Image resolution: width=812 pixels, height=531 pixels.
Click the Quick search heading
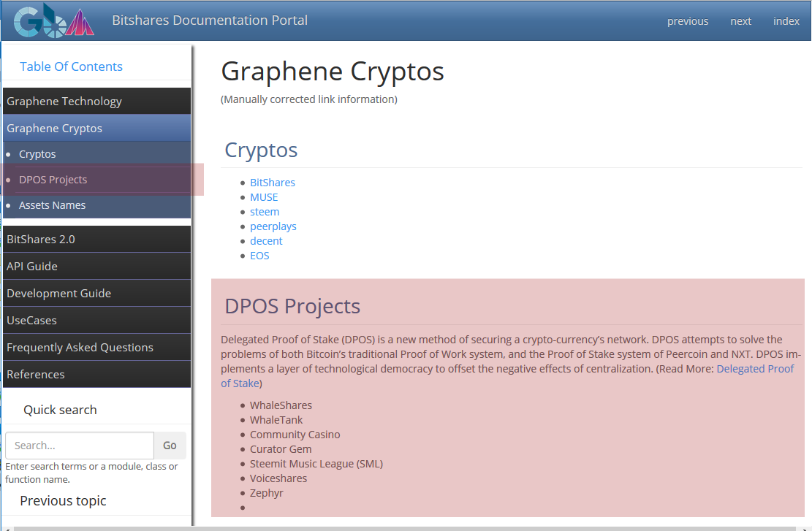point(60,409)
